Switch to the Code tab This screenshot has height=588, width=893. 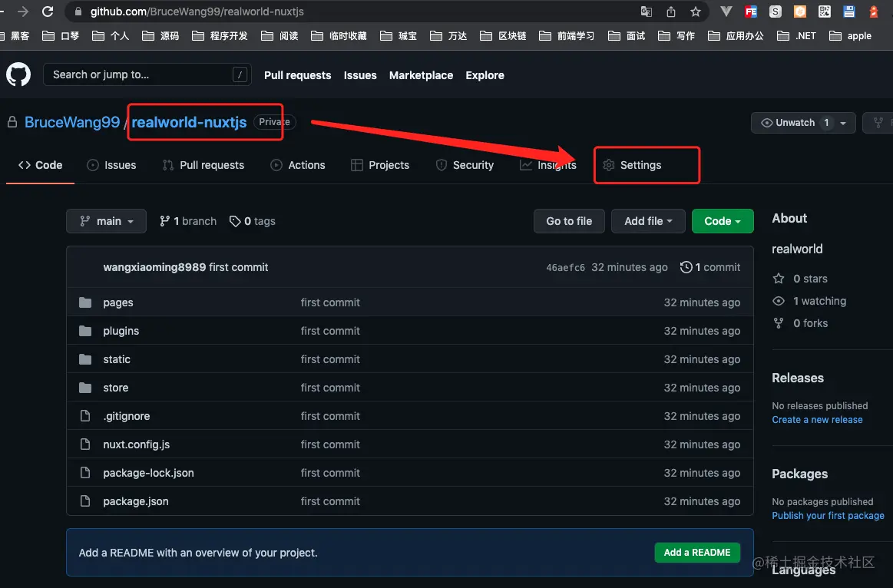click(x=41, y=165)
